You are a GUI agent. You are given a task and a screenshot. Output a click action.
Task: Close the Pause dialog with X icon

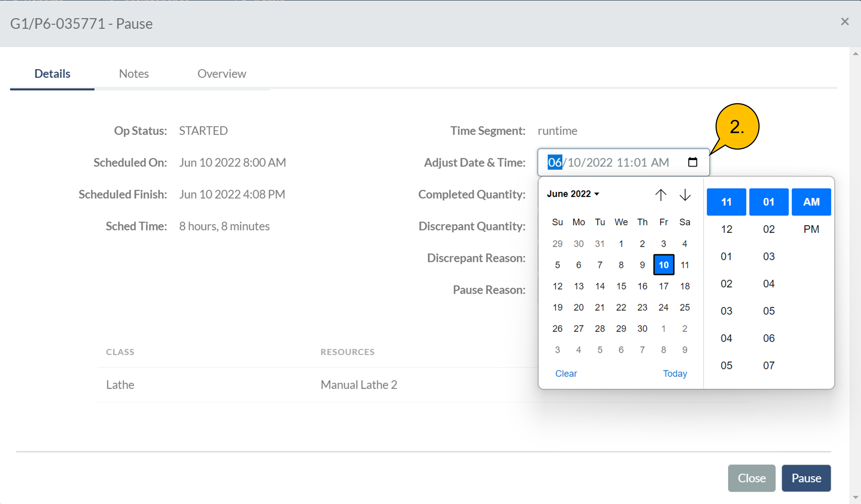pos(845,22)
